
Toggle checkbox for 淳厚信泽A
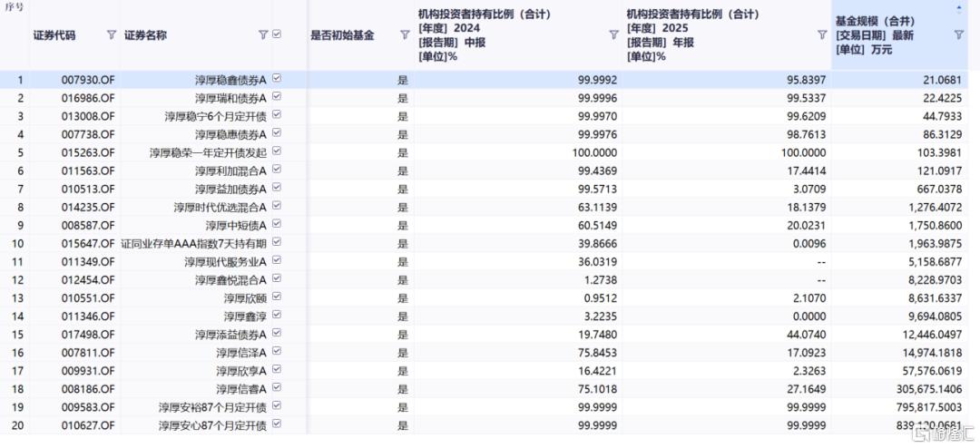pyautogui.click(x=277, y=352)
